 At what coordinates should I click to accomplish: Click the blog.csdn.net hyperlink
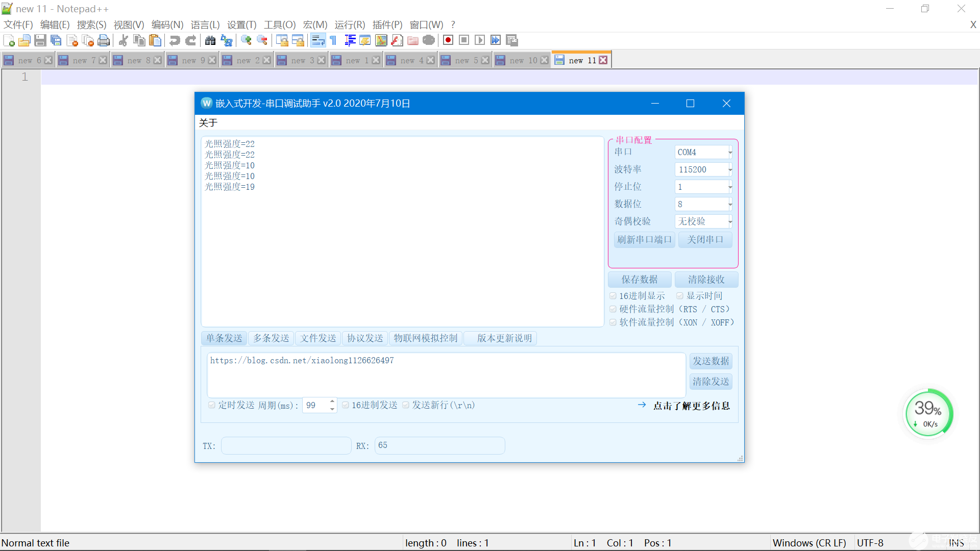coord(302,360)
